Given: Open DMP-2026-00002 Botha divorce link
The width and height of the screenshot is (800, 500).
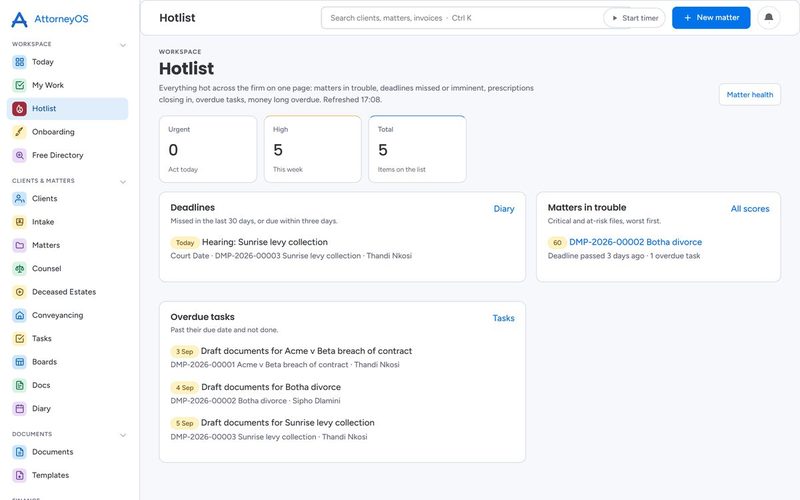Looking at the screenshot, I should 635,242.
